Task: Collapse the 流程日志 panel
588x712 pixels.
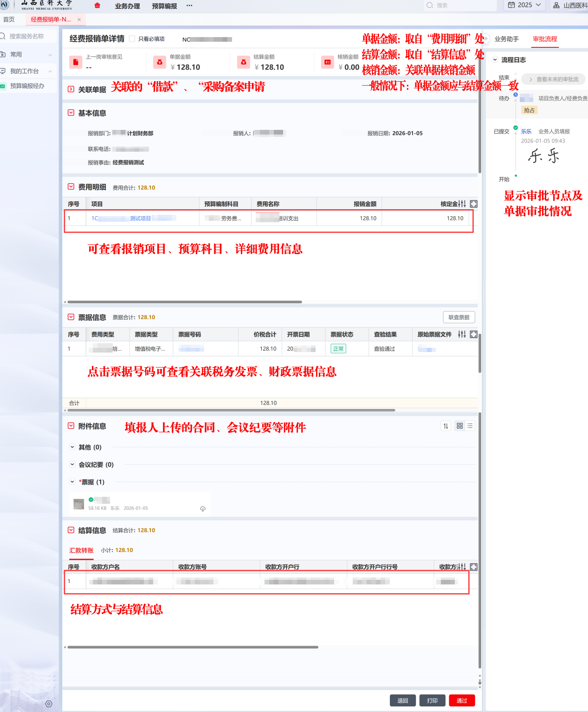Action: (495, 60)
